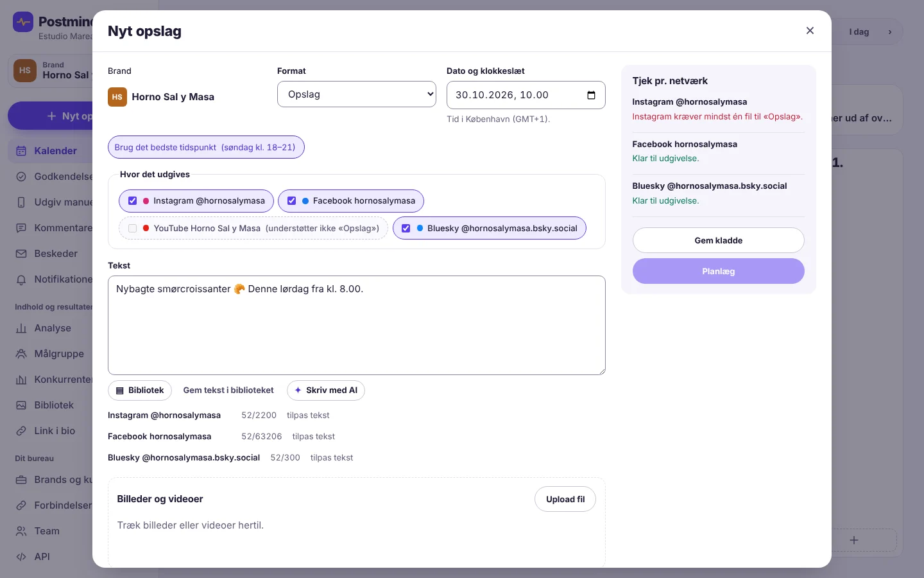Click the Link i bio icon
This screenshot has height=578, width=924.
(21, 431)
